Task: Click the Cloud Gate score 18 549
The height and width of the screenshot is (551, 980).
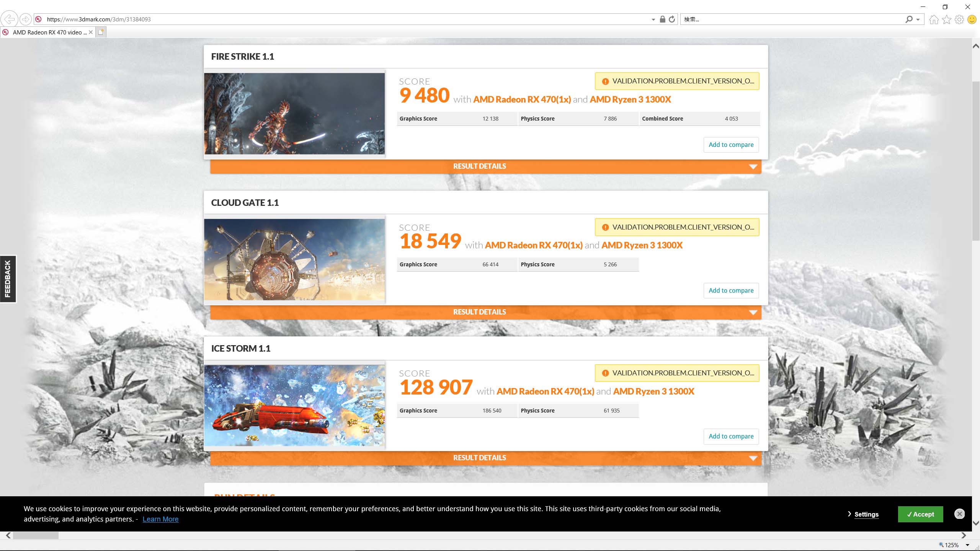Action: (x=430, y=241)
